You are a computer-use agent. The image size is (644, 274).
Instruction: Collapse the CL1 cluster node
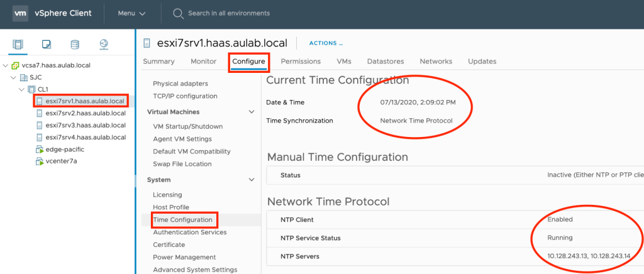tap(23, 89)
